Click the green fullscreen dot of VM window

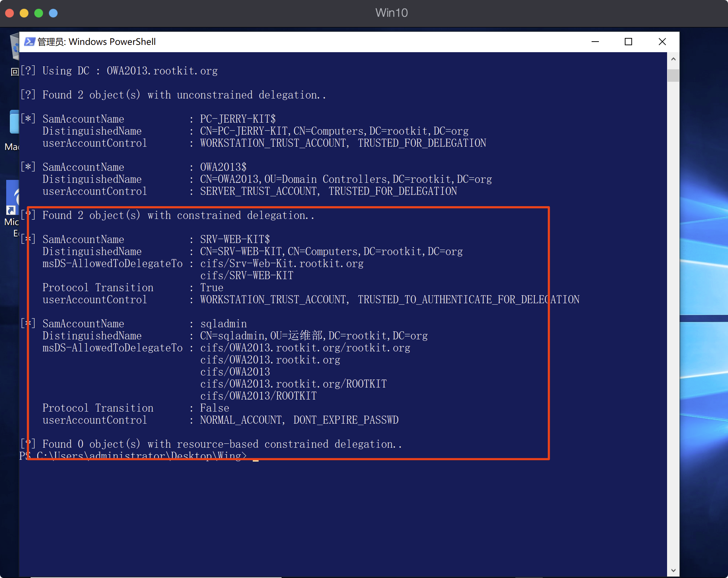coord(39,14)
